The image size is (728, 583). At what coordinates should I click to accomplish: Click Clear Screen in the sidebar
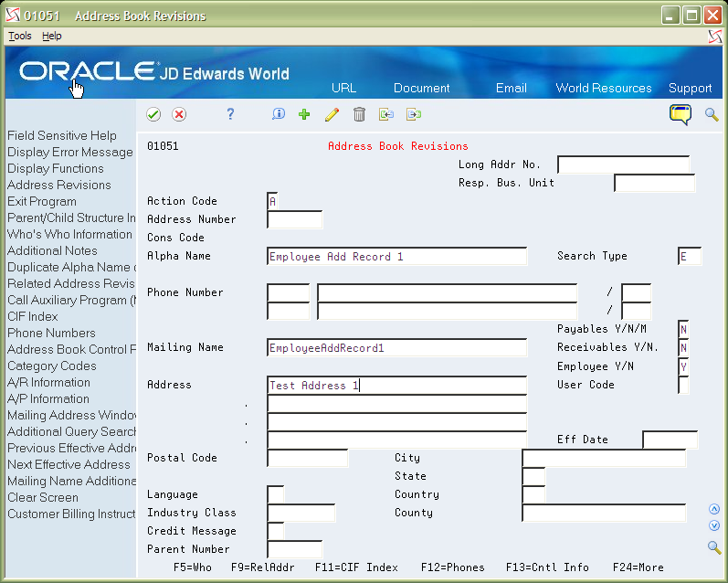tap(43, 497)
